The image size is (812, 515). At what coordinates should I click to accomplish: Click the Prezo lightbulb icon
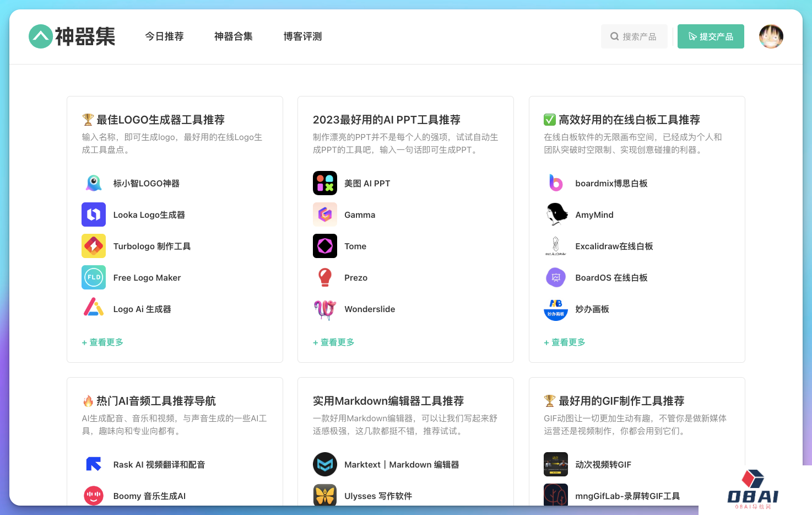click(x=325, y=277)
